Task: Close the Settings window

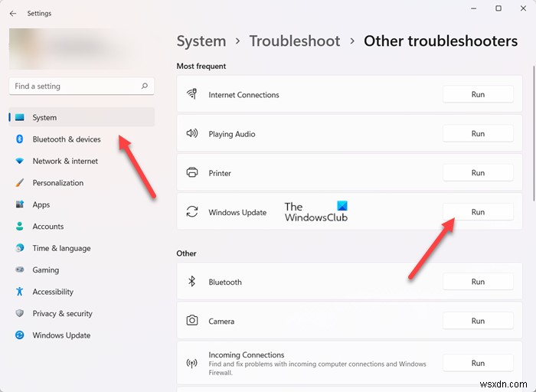Action: coord(523,8)
